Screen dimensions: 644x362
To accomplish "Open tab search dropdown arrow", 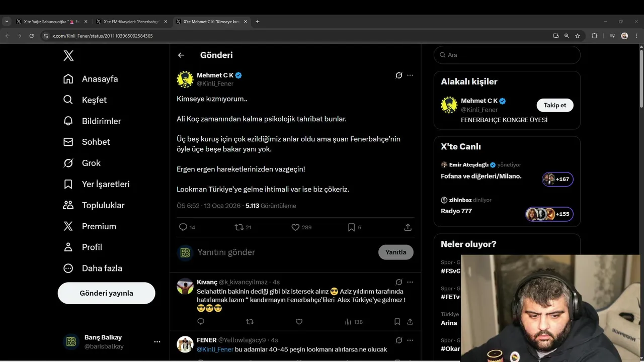I will [x=7, y=22].
